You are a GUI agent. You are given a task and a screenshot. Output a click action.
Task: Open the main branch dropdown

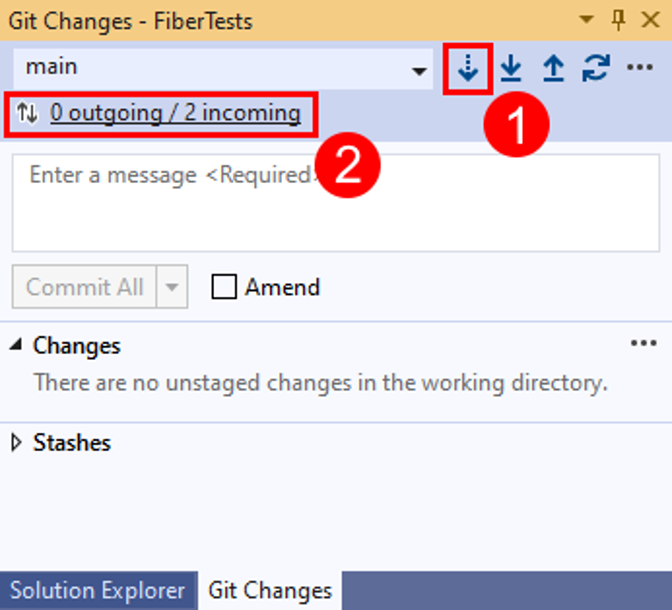pos(419,70)
